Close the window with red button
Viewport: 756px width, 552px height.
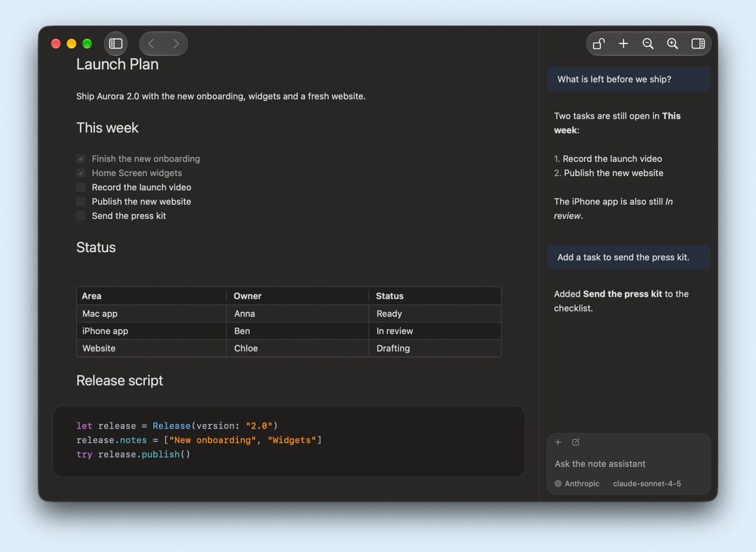(x=55, y=43)
